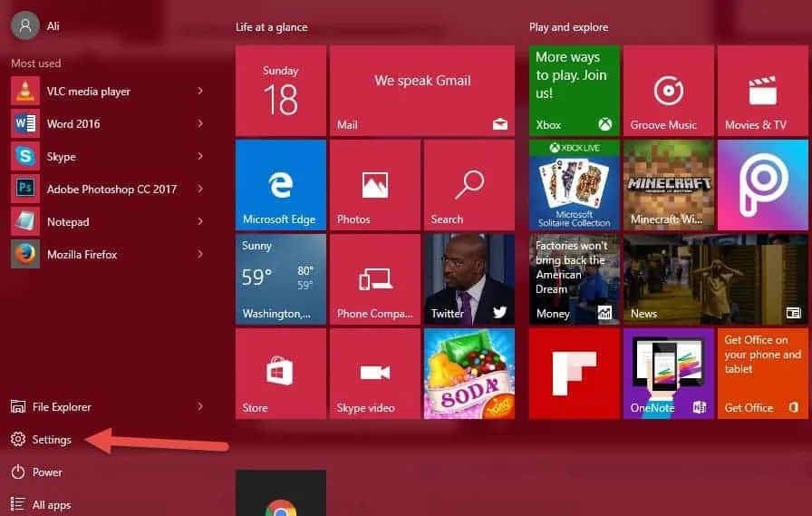Open the Store tile
Image resolution: width=812 pixels, height=516 pixels.
(x=280, y=373)
